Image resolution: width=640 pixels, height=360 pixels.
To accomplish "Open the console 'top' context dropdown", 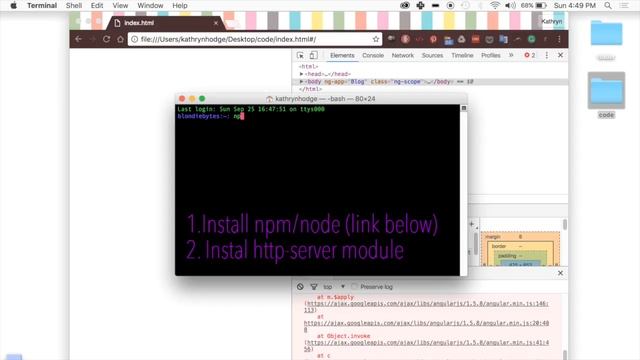I will (x=334, y=287).
